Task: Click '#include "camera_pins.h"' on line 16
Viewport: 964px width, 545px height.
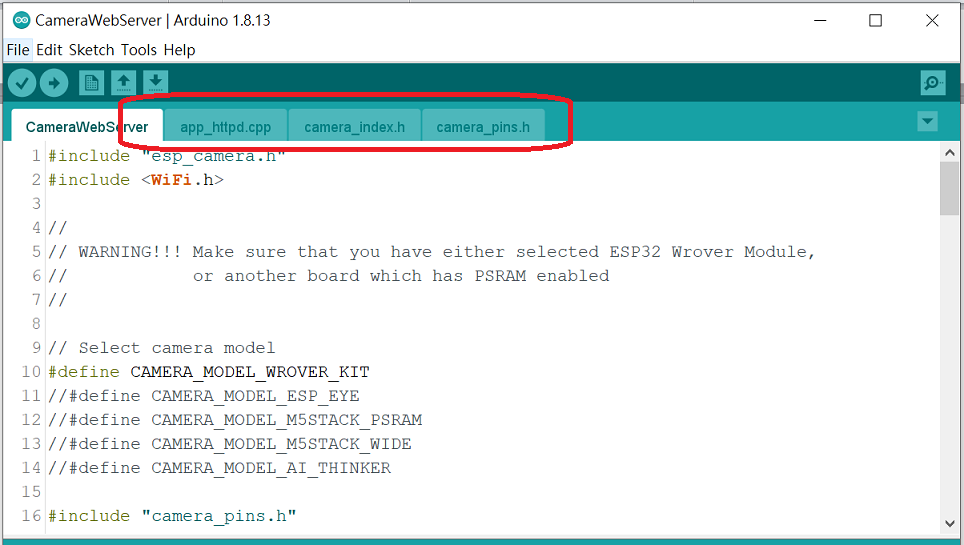Action: 172,515
